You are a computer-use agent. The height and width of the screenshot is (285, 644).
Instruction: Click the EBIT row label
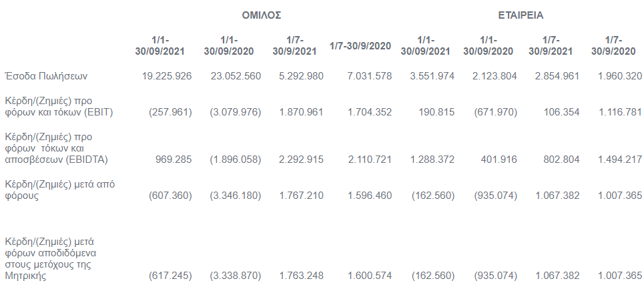[x=59, y=106]
